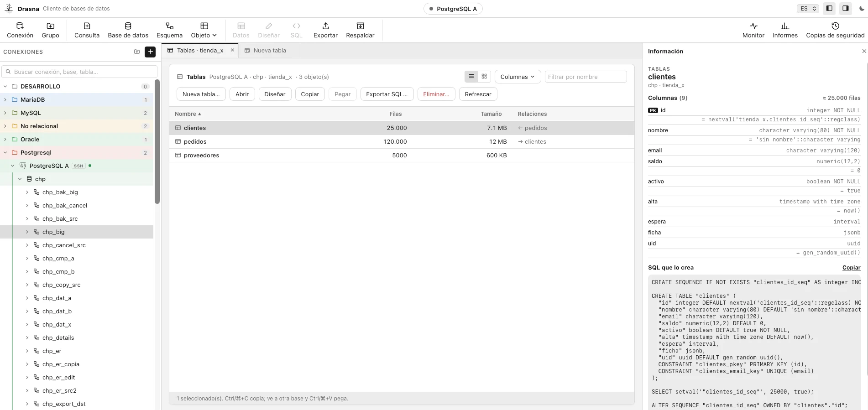868x410 pixels.
Task: Toggle the left sidebar panel
Action: [x=829, y=9]
